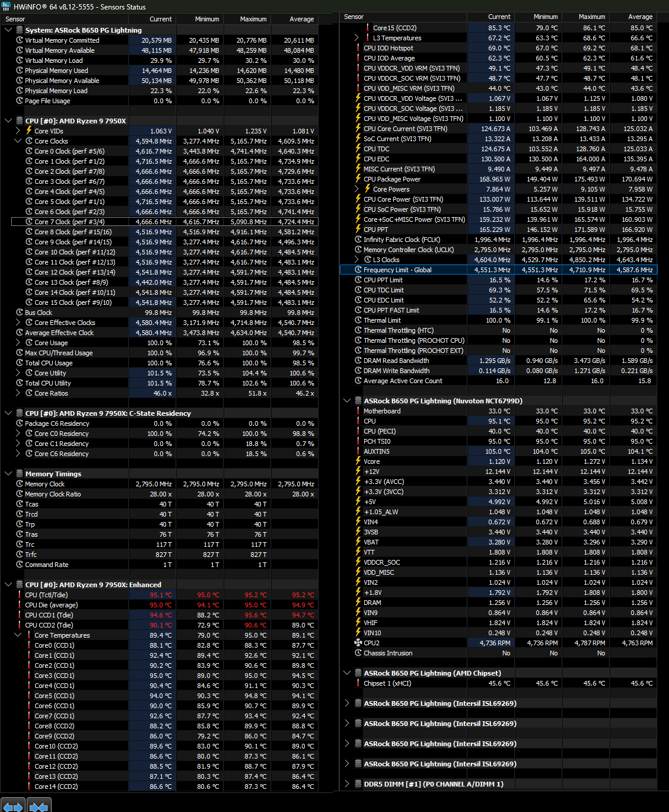Select the Package C6 Residency row

pyautogui.click(x=165, y=423)
